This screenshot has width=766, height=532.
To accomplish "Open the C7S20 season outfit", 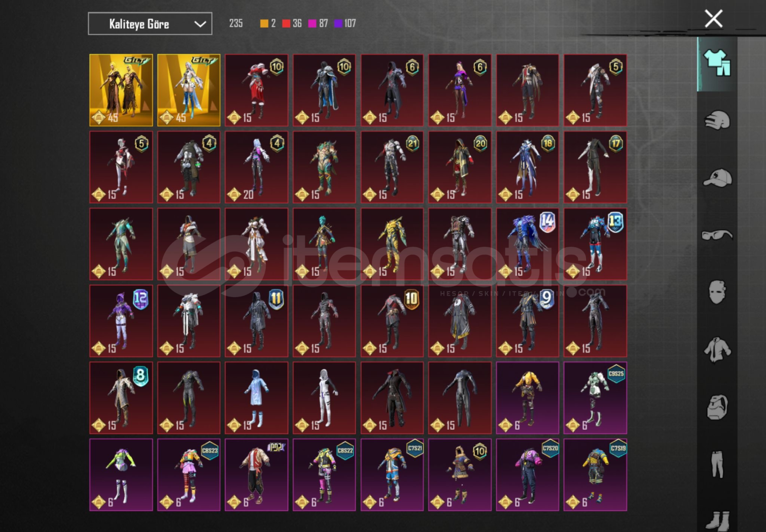I will point(527,474).
